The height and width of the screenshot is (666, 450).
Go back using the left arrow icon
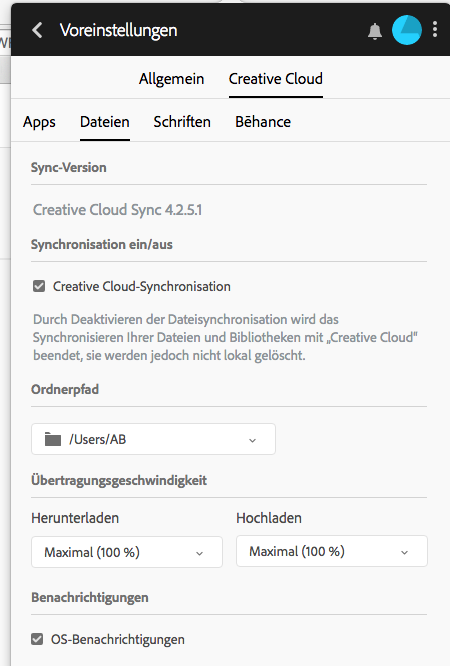(37, 30)
